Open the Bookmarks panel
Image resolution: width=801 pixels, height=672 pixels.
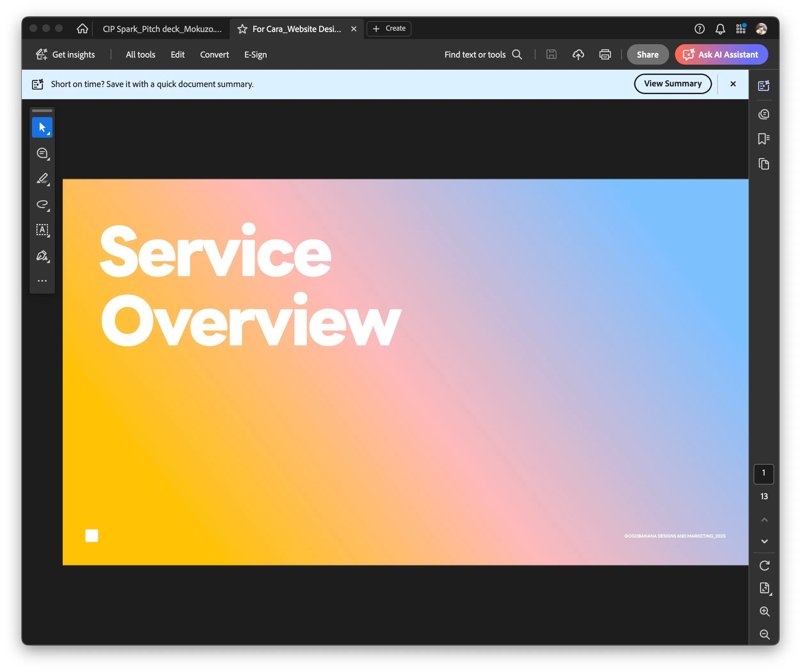tap(764, 139)
